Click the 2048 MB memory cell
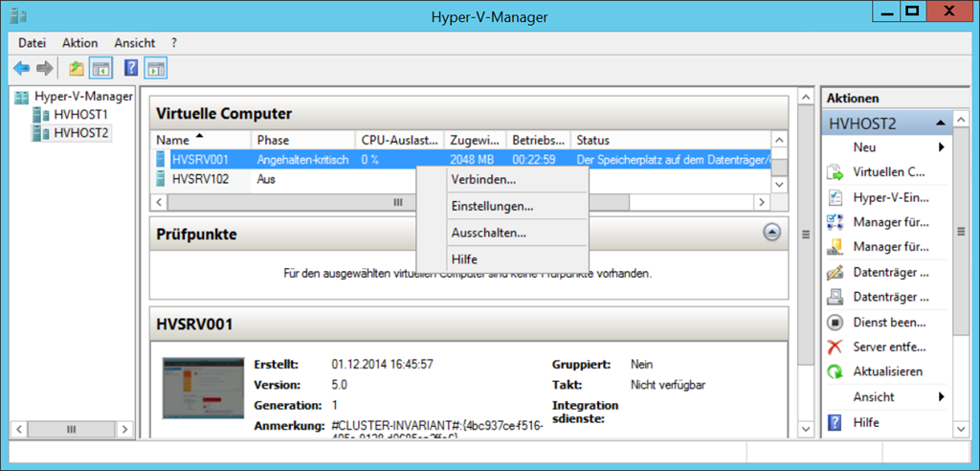Viewport: 980px width, 471px height. (x=472, y=160)
